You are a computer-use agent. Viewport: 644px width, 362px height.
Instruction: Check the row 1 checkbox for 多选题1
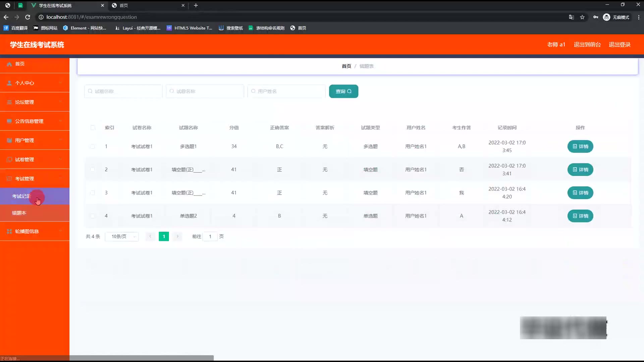[93, 146]
